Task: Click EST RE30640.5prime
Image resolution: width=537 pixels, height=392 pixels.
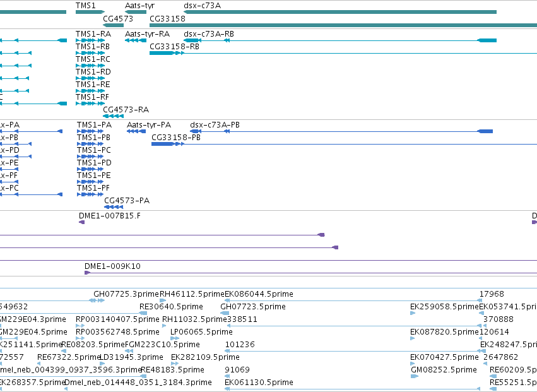Action: coord(171,307)
